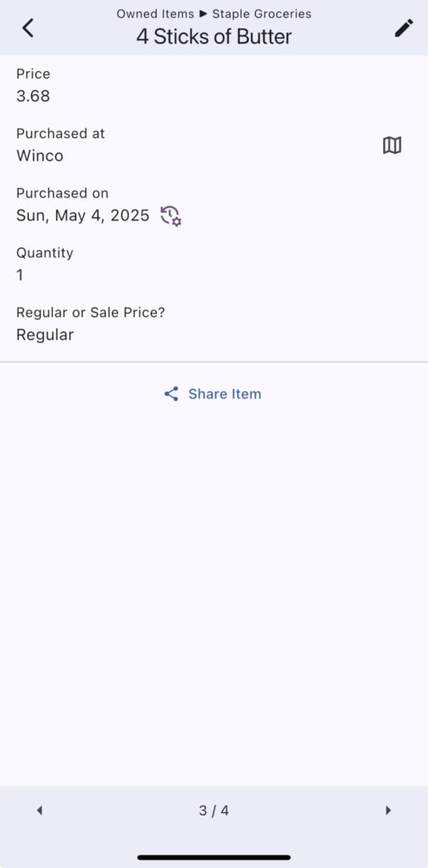Viewport: 428px width, 868px height.
Task: Go to the previous item with the left arrow
Action: 39,810
